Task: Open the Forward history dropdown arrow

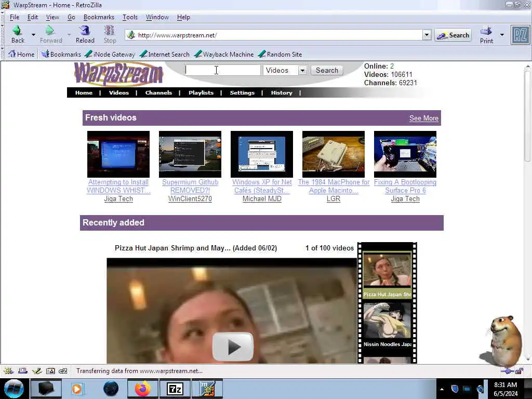Action: coord(69,35)
